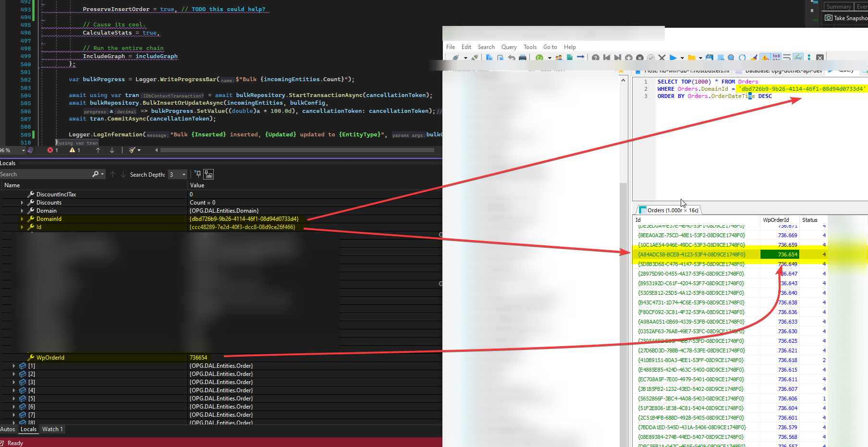Click the Locals Search input field
The image size is (868, 447).
[46, 174]
